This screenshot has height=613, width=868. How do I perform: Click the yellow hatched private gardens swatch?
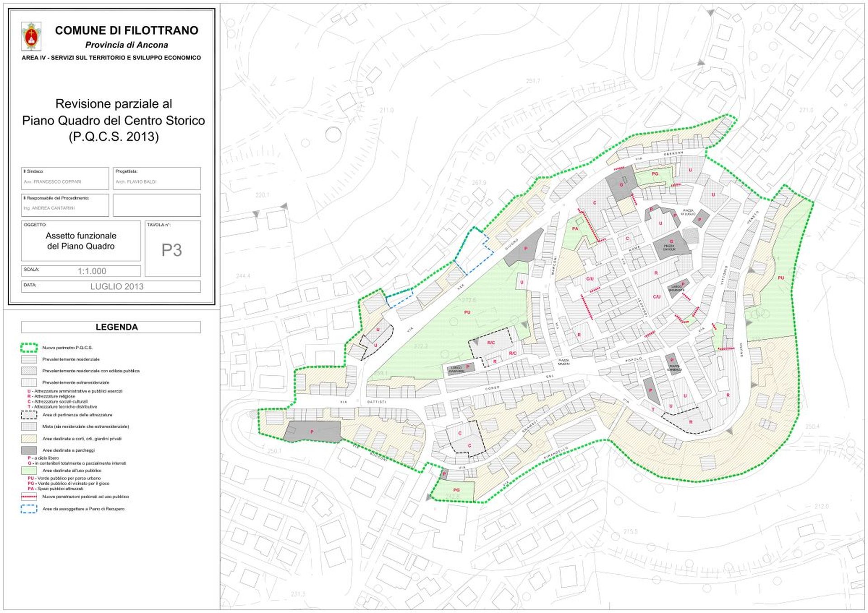tap(29, 438)
